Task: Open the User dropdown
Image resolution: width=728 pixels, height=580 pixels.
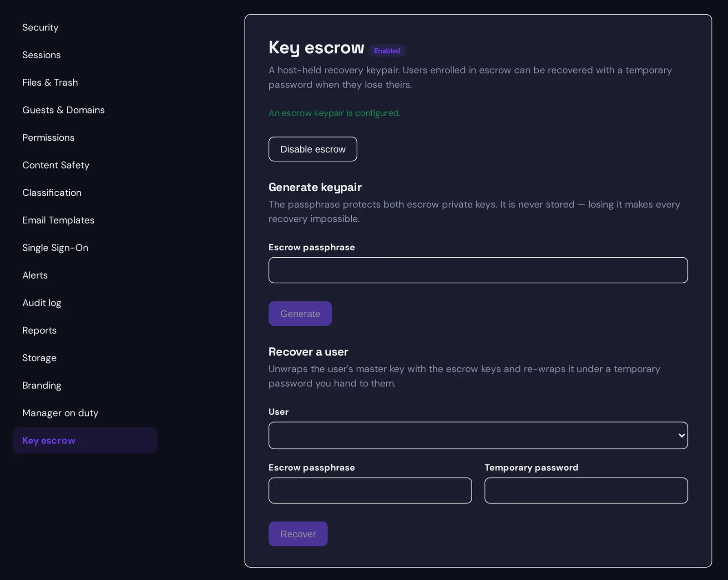Action: click(x=478, y=436)
